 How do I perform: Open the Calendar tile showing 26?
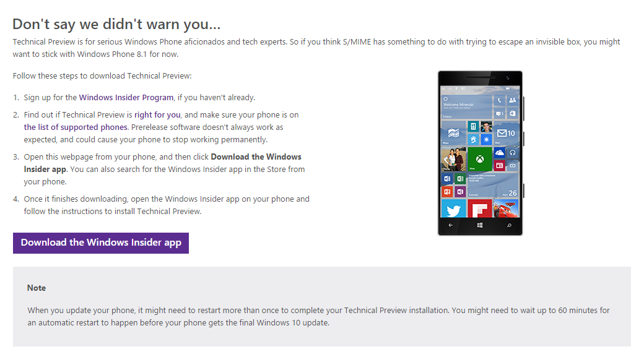tap(493, 185)
